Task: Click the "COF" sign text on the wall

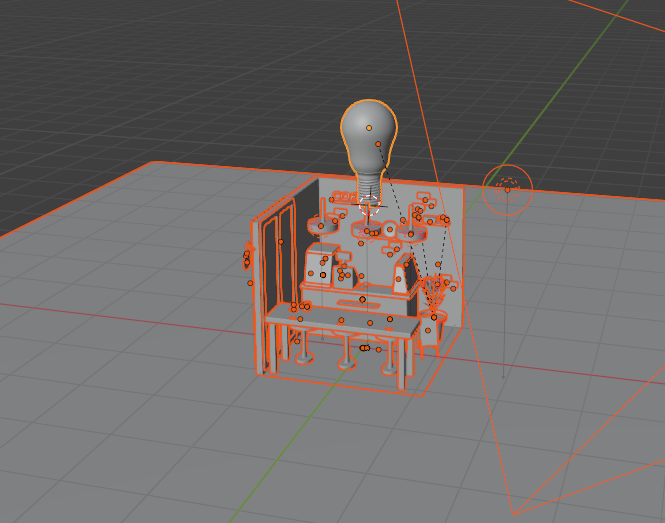Action: 344,196
